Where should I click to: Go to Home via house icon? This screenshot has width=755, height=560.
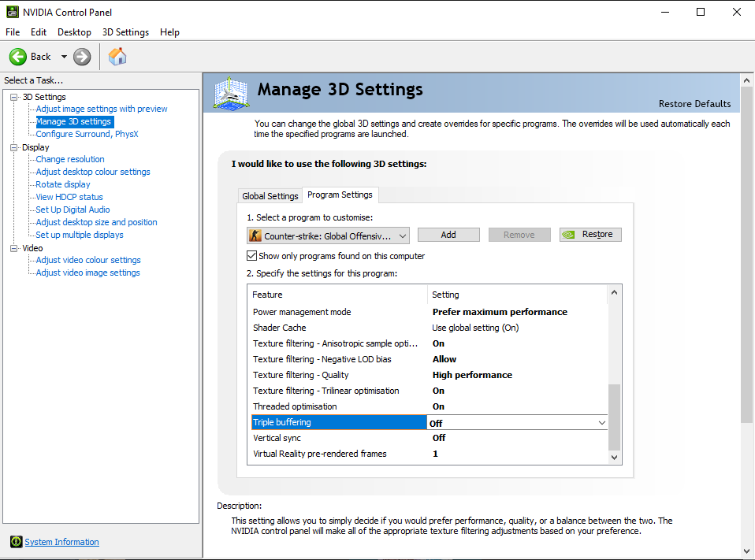[117, 57]
